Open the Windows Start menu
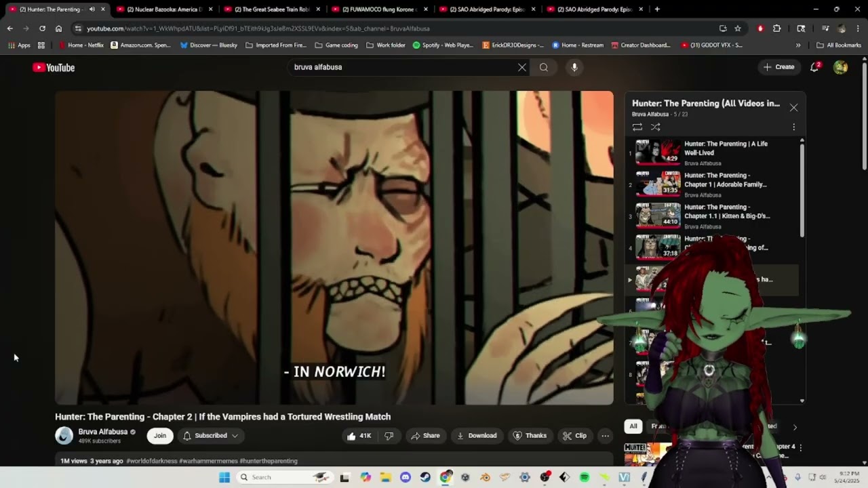Viewport: 868px width, 488px height. click(224, 477)
